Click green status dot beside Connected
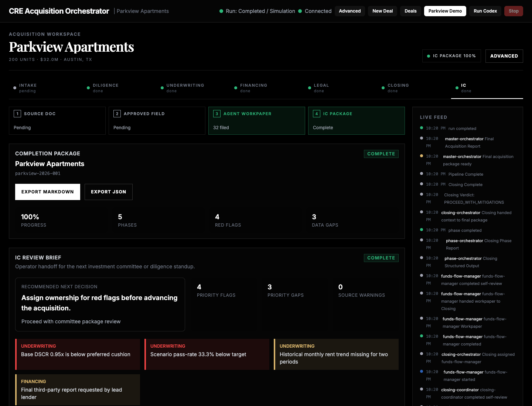 pyautogui.click(x=300, y=11)
